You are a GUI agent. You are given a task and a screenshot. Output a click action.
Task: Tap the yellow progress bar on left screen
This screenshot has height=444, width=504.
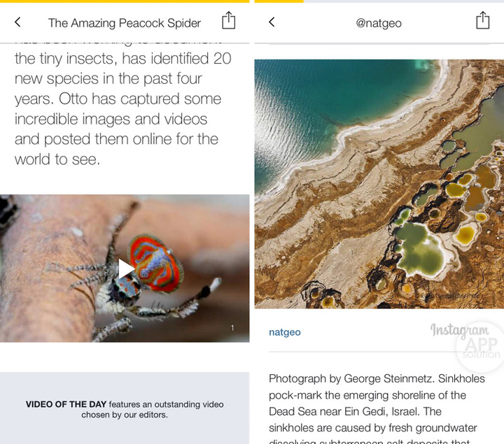(125, 1)
